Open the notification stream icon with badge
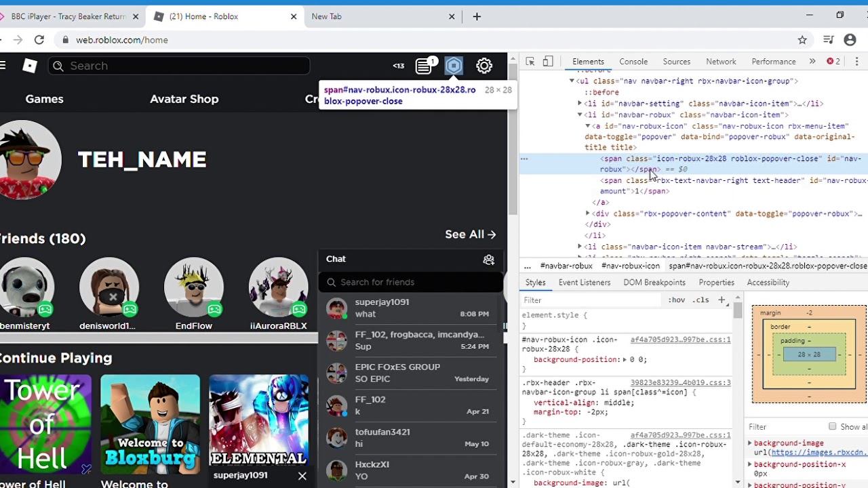Image resolution: width=868 pixels, height=488 pixels. (425, 65)
